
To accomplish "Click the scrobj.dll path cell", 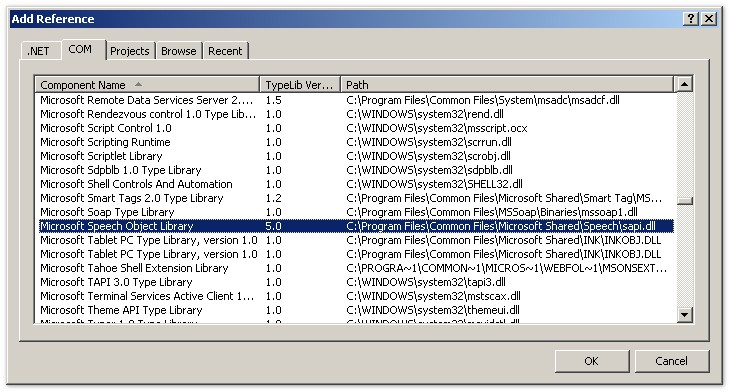I will click(x=428, y=156).
